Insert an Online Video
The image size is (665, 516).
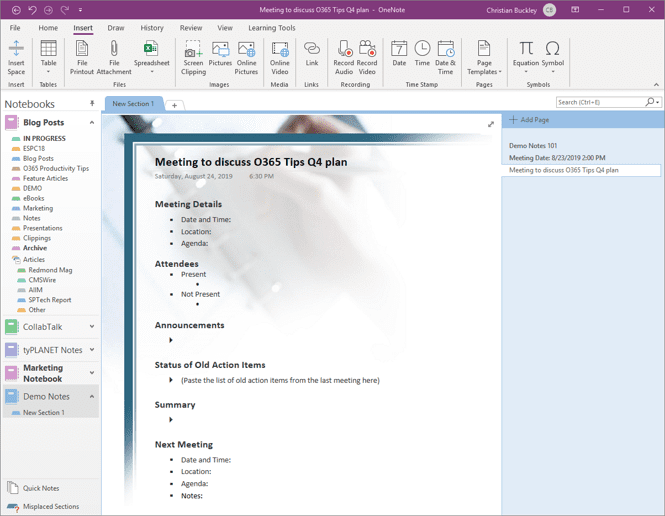[x=279, y=58]
